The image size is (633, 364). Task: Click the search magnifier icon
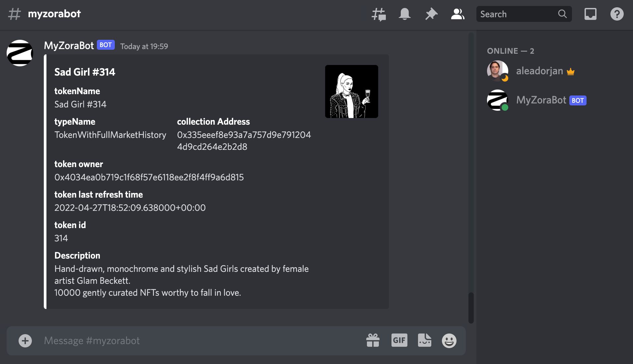point(562,14)
